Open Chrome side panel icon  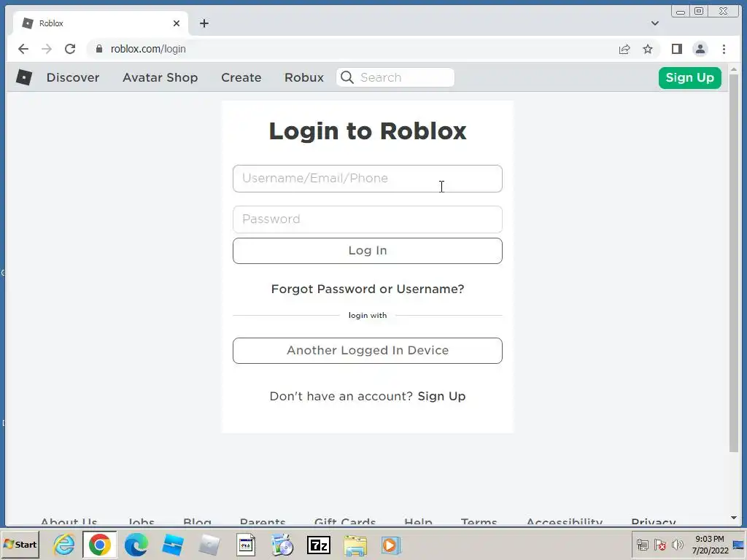[676, 49]
